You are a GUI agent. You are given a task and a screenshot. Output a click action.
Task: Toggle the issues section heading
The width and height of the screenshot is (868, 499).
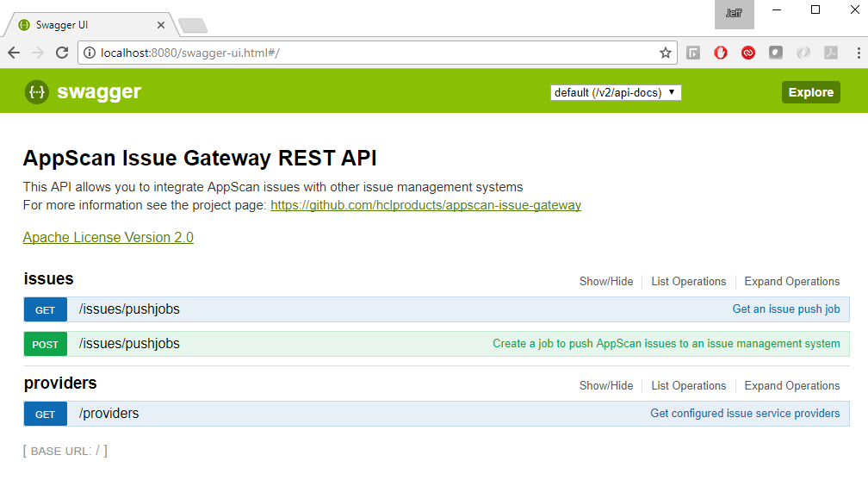coord(49,278)
